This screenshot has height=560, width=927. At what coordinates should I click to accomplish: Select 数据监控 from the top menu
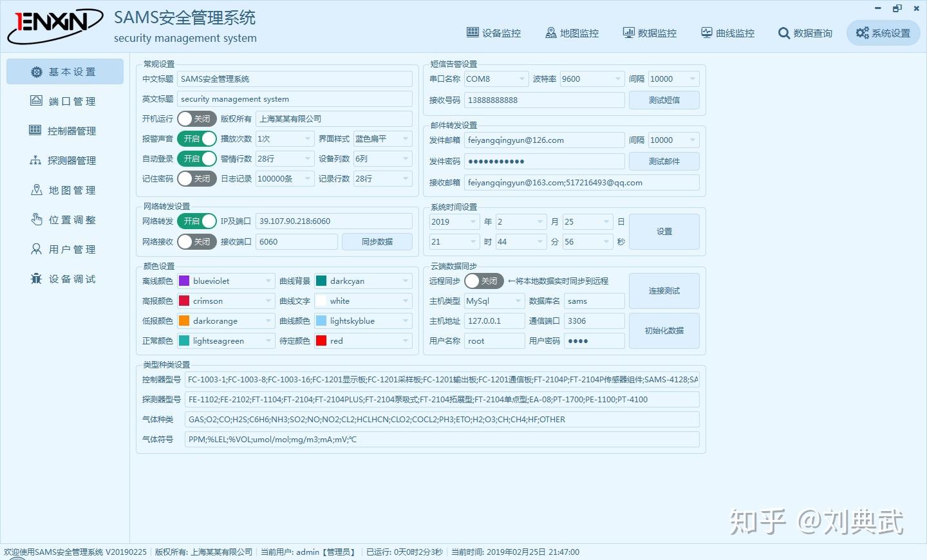[650, 33]
